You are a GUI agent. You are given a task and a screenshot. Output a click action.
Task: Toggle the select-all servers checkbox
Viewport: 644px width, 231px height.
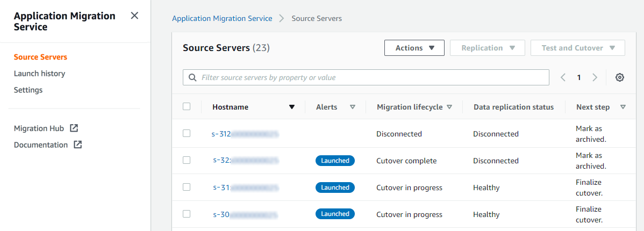click(187, 106)
